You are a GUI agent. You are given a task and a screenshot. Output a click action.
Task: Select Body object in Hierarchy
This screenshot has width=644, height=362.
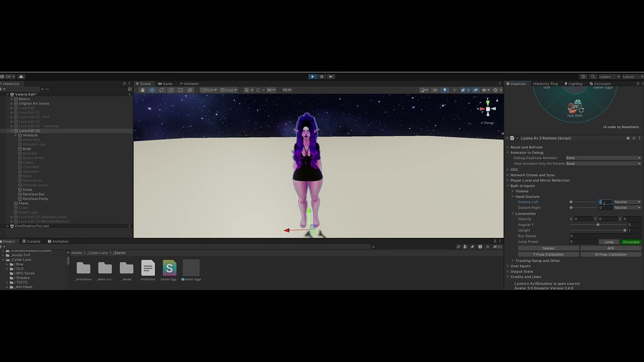pyautogui.click(x=27, y=149)
